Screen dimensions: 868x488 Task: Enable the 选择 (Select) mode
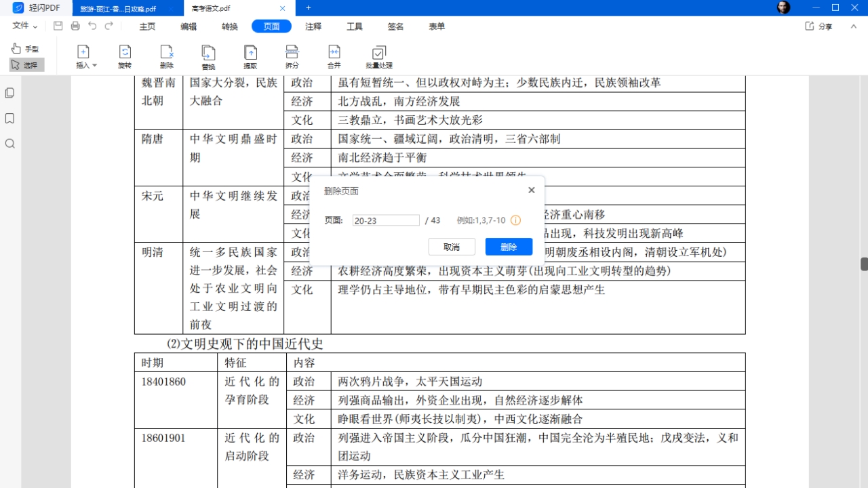pos(26,64)
